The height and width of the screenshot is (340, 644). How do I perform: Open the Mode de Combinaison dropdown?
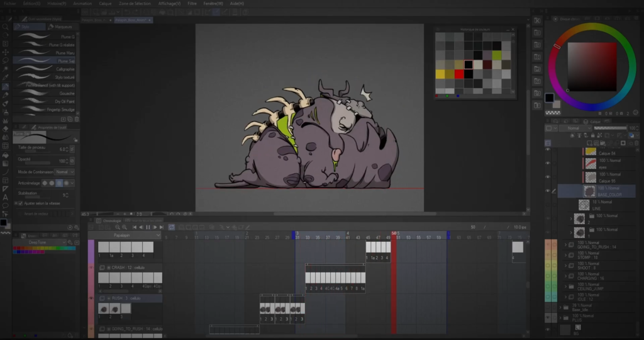coord(64,171)
